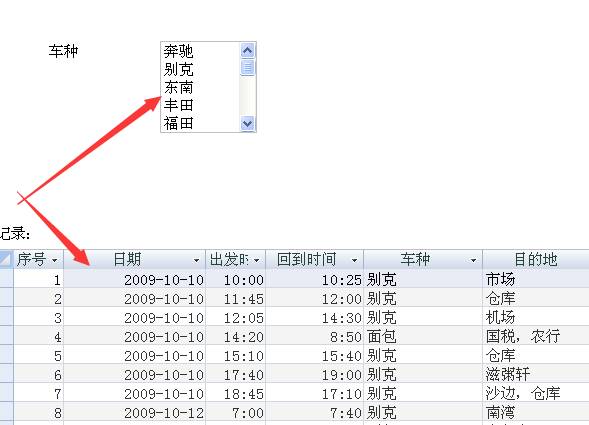The image size is (589, 425).
Task: Open the 序号 column filter dropdown
Action: (55, 260)
